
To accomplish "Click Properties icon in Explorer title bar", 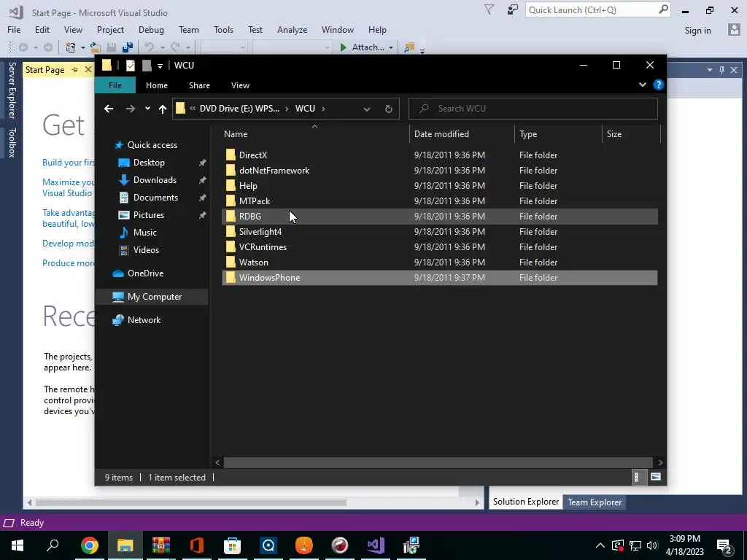I will pos(131,65).
